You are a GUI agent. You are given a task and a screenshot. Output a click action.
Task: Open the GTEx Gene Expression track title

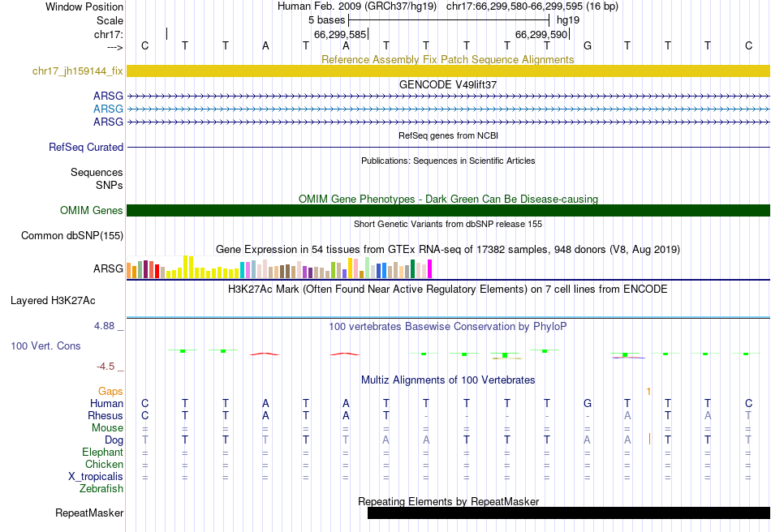pyautogui.click(x=448, y=250)
